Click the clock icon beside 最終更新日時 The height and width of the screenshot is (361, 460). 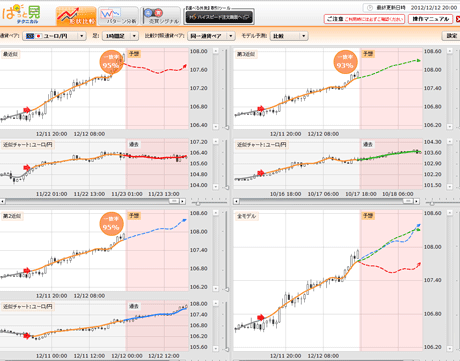tap(369, 7)
